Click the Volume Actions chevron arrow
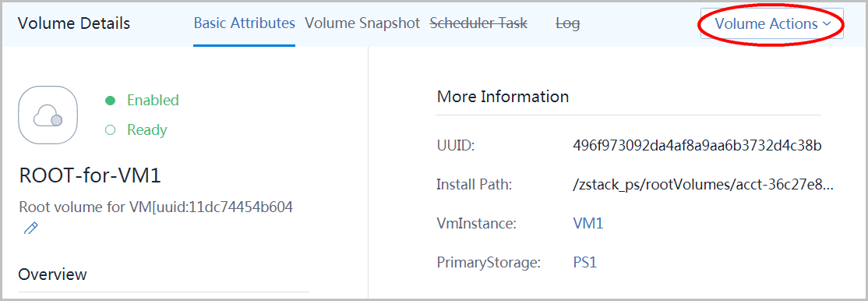Viewport: 868px width, 301px height. 827,24
